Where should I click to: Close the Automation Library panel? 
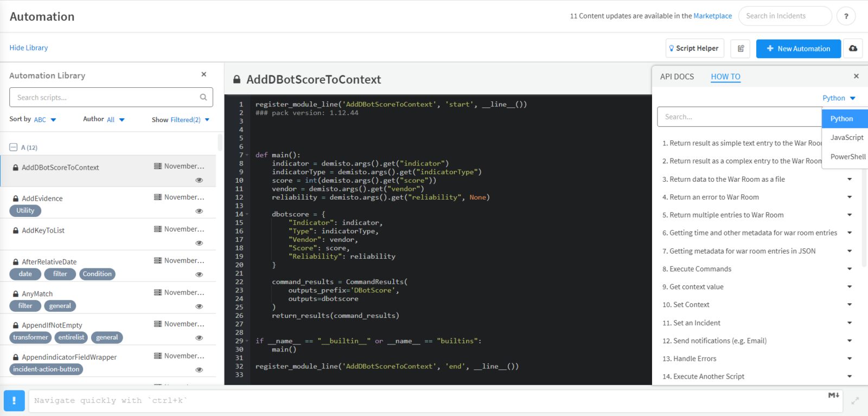tap(204, 74)
